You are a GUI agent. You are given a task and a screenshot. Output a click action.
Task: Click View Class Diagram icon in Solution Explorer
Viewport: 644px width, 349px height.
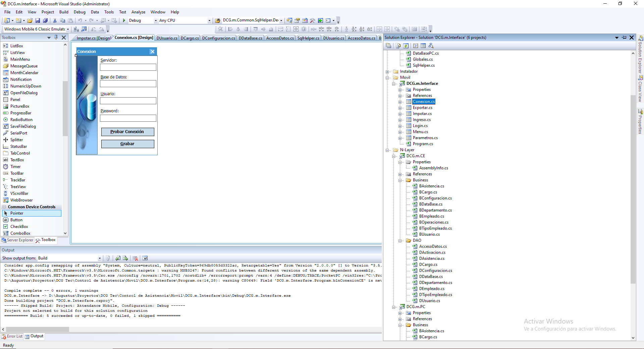431,46
